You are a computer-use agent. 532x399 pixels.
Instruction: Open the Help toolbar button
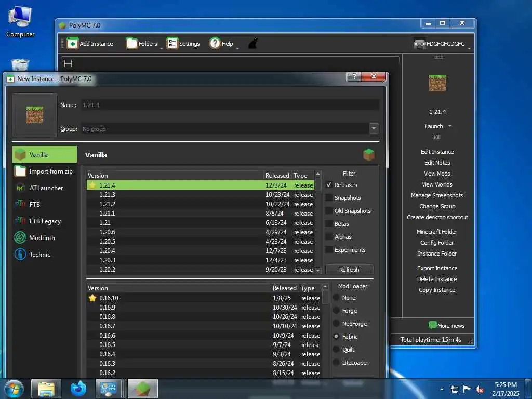(221, 44)
